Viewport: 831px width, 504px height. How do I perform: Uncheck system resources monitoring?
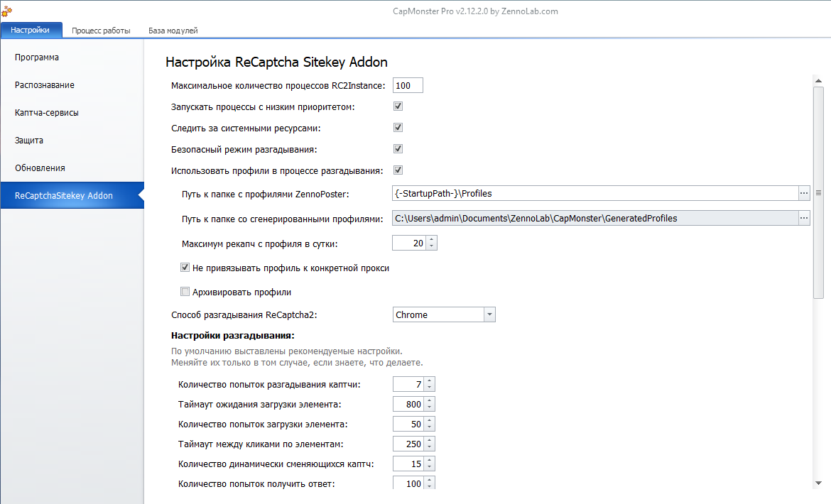click(x=398, y=127)
